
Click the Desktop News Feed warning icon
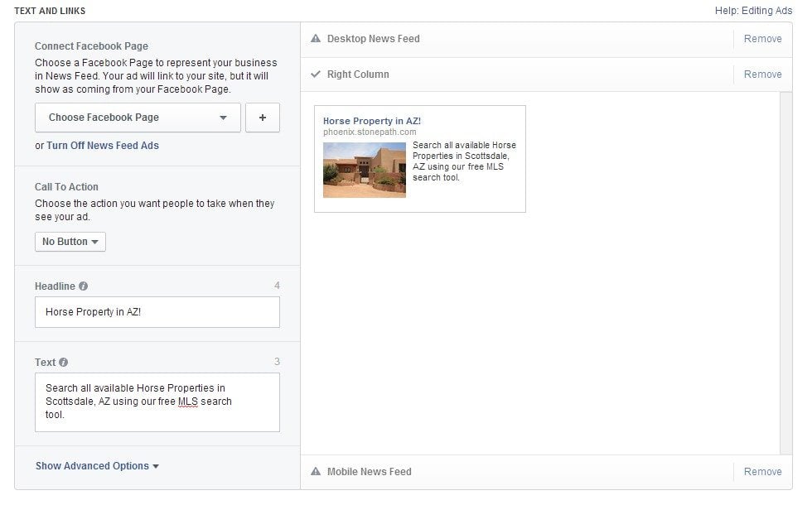tap(316, 39)
